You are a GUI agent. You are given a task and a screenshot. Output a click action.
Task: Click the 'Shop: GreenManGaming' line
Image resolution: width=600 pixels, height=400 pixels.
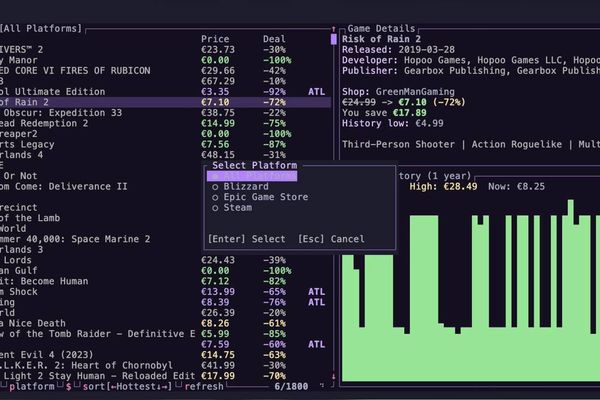point(398,92)
